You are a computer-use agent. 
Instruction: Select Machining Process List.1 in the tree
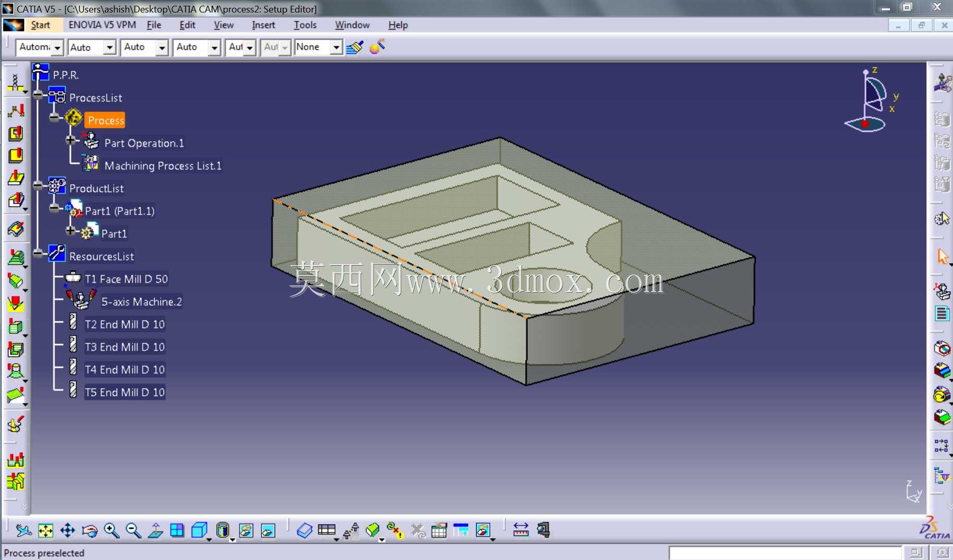pyautogui.click(x=163, y=166)
